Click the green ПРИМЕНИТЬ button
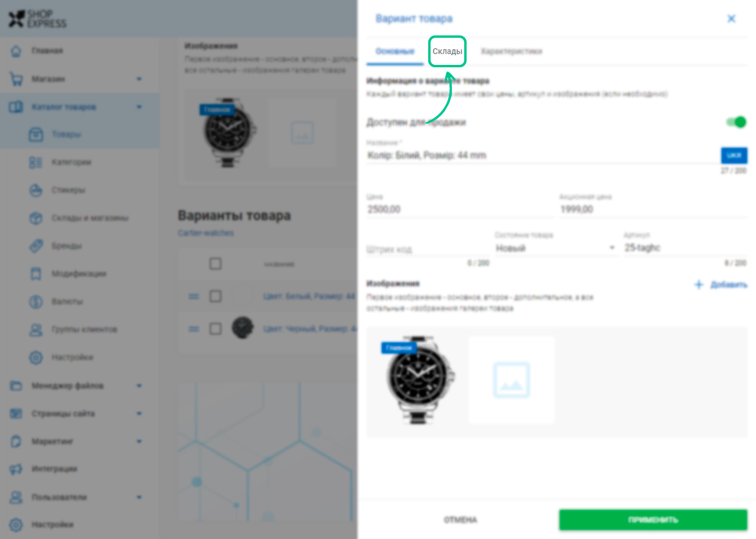756x539 pixels. click(653, 520)
